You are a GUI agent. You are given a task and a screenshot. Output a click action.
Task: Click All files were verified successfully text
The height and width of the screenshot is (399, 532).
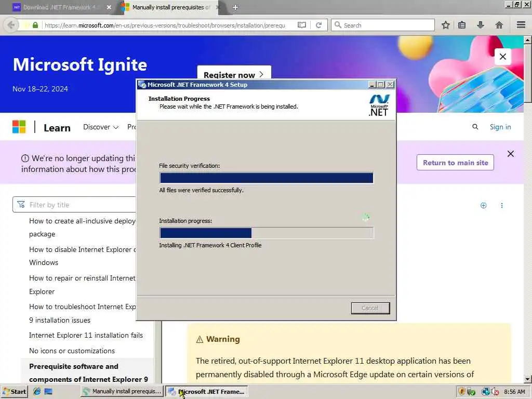point(201,190)
